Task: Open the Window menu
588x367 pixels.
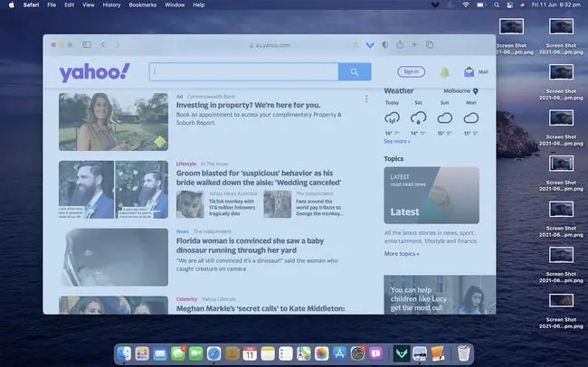Action: [x=175, y=5]
